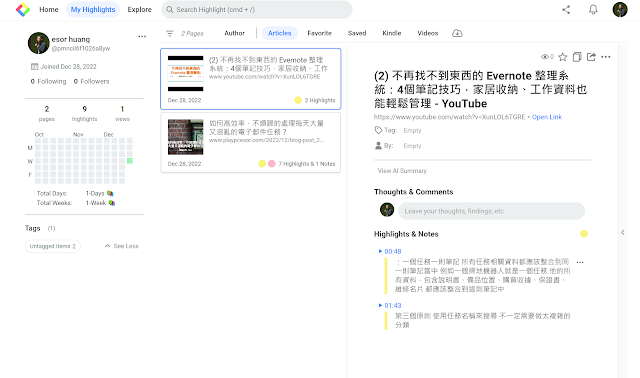Screen dimensions: 640x378
Task: Click the author person icon next to By
Action: click(378, 145)
